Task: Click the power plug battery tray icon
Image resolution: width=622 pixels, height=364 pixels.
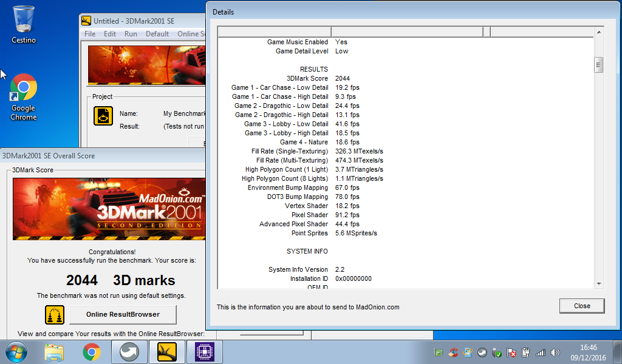Action: pos(525,352)
